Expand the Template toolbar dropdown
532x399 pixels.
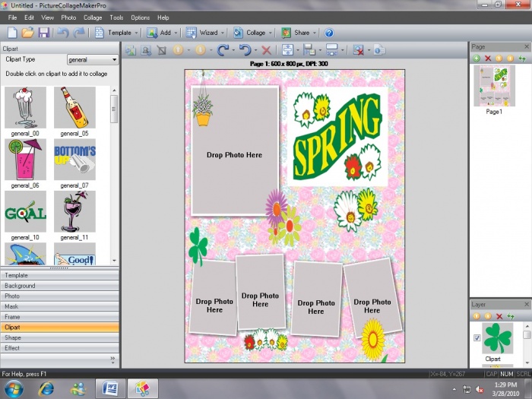[x=136, y=33]
